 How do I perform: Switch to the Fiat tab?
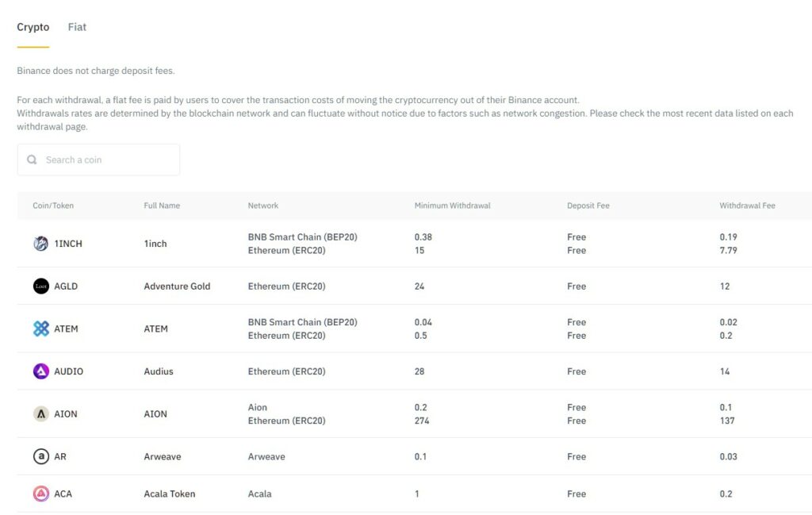77,27
